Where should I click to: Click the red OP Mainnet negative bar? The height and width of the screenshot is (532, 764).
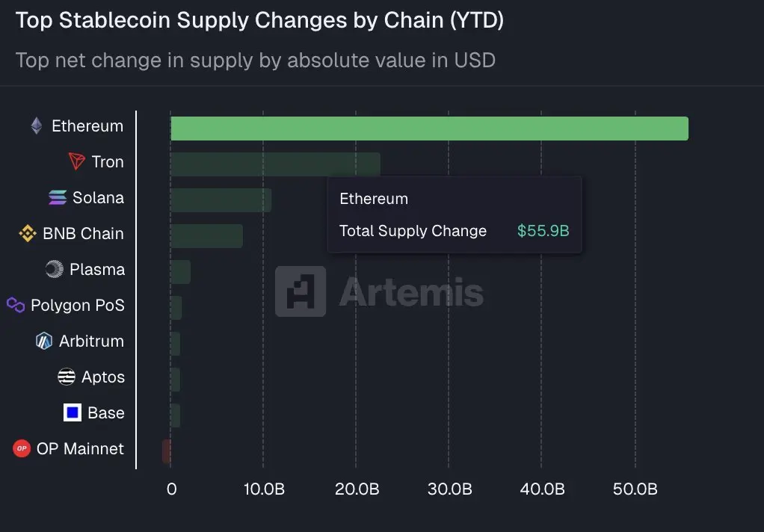pyautogui.click(x=167, y=451)
